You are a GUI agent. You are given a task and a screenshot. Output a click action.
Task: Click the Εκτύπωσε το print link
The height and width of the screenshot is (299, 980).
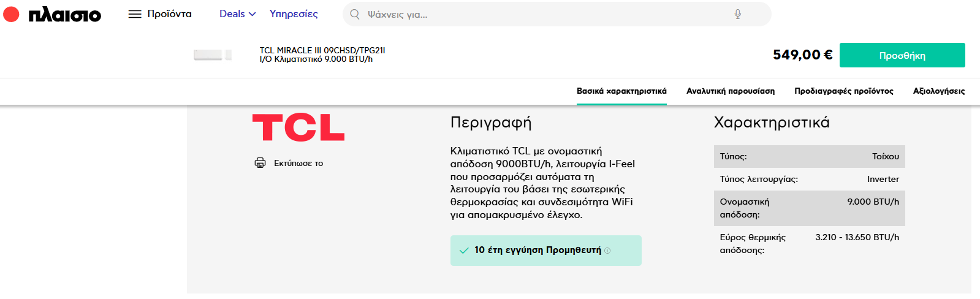[298, 164]
